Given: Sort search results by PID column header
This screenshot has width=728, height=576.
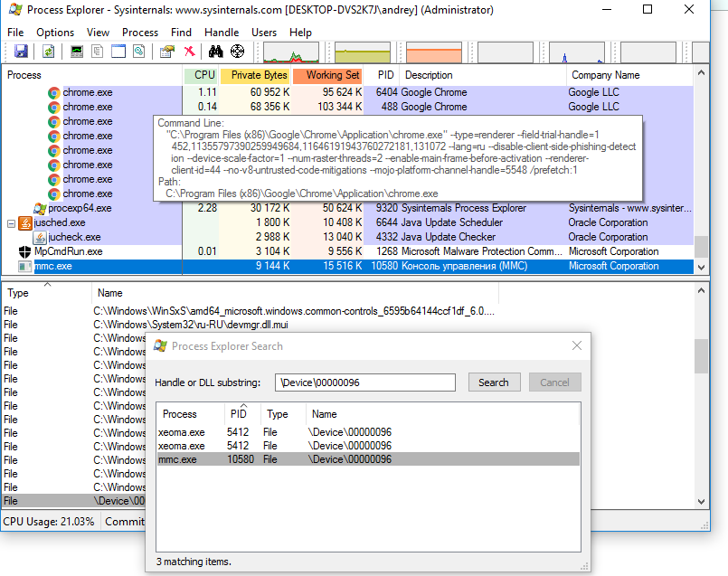Looking at the screenshot, I should [239, 413].
